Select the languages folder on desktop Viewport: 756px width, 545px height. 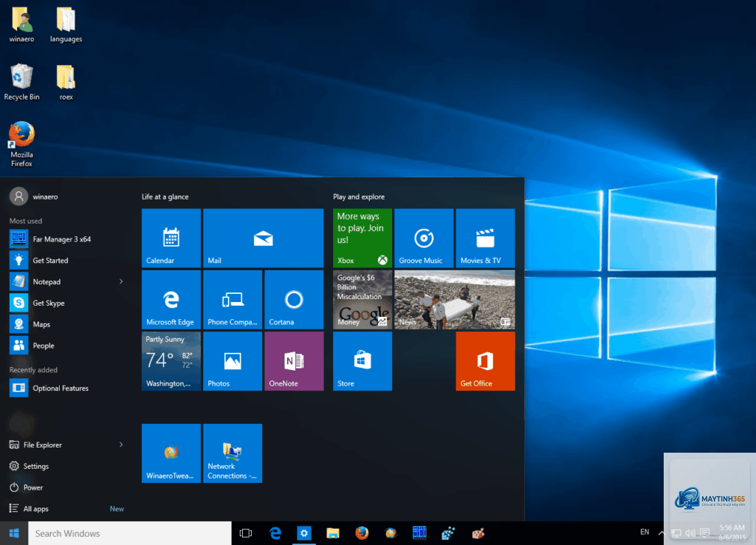coord(66,25)
